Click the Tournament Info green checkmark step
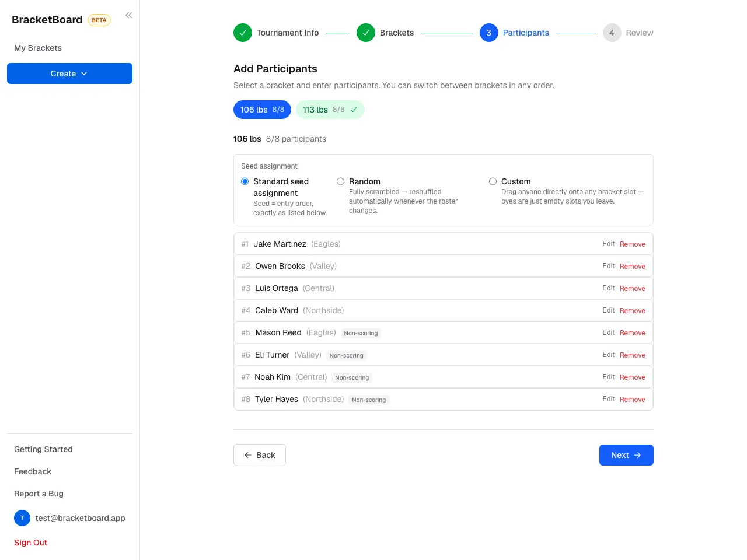Image resolution: width=747 pixels, height=560 pixels. [x=243, y=33]
